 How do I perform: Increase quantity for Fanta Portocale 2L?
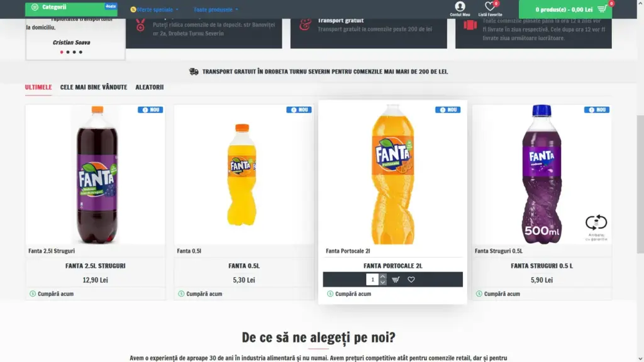(x=383, y=277)
